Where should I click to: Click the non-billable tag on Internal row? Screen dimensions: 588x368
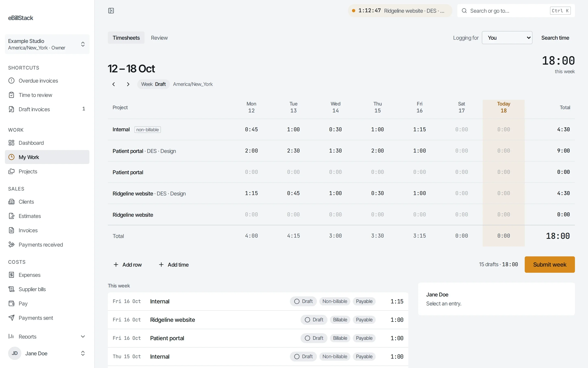pos(147,130)
